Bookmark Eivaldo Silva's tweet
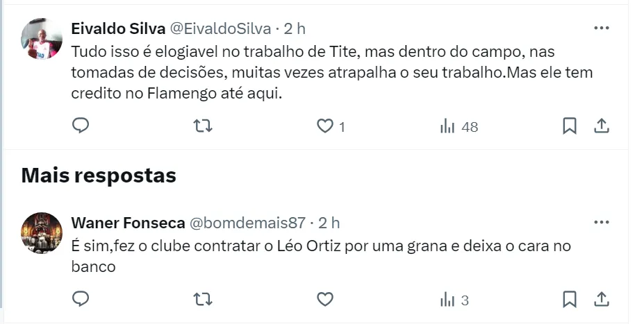The image size is (644, 324). coord(569,126)
